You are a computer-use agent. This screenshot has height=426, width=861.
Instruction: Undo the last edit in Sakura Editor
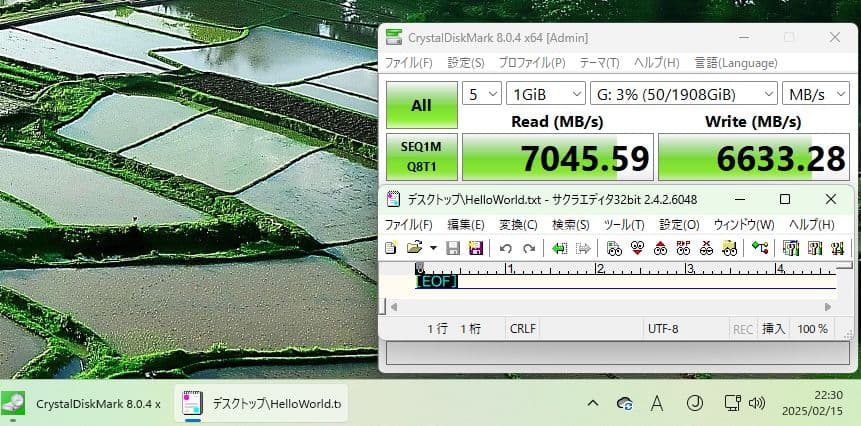tap(506, 249)
